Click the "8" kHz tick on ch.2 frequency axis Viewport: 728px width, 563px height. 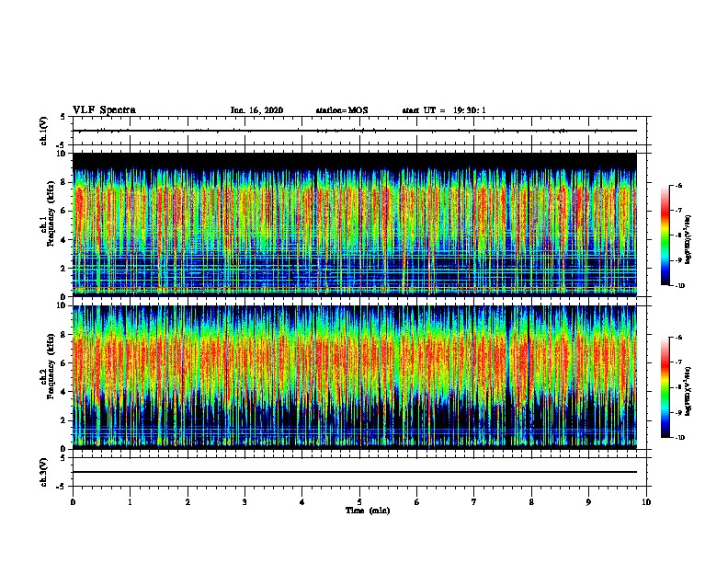[x=63, y=335]
